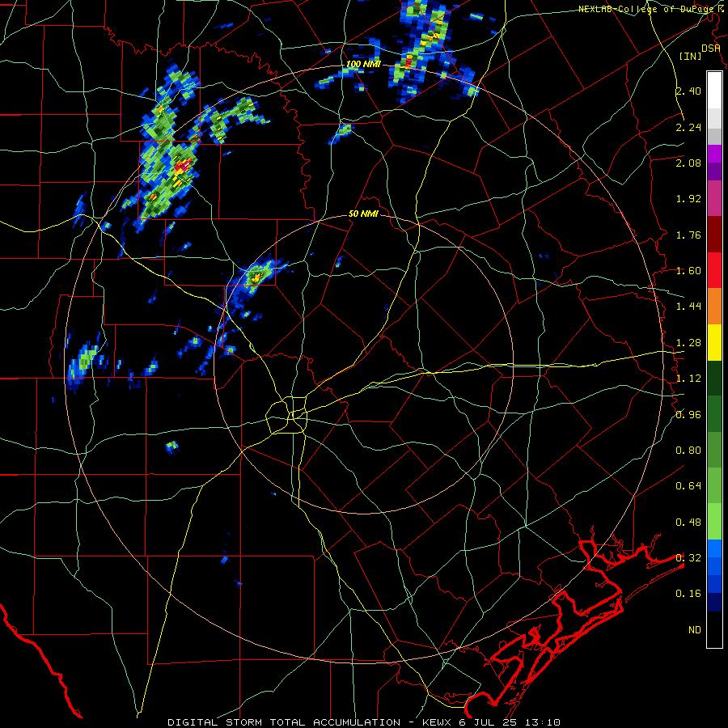Click the 1.28 legend value
728x728 pixels.
(x=688, y=343)
